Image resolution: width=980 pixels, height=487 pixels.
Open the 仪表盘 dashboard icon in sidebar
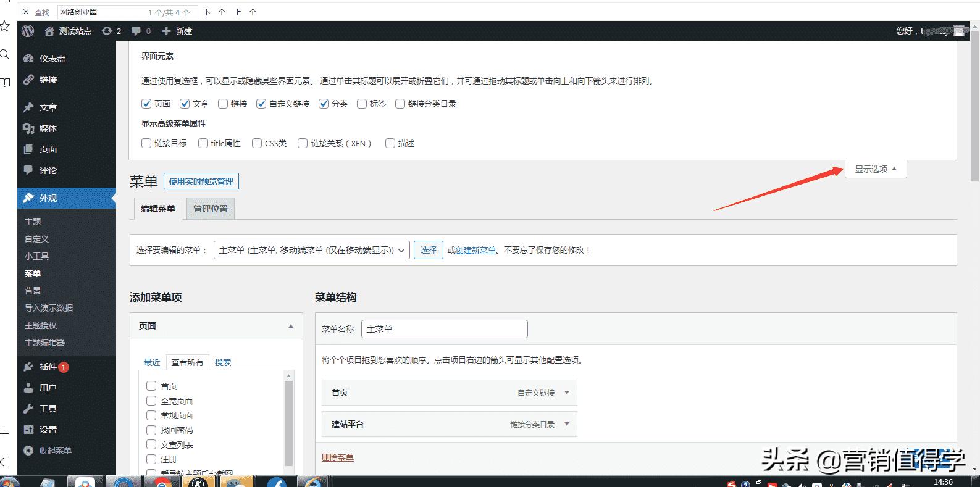[28, 59]
